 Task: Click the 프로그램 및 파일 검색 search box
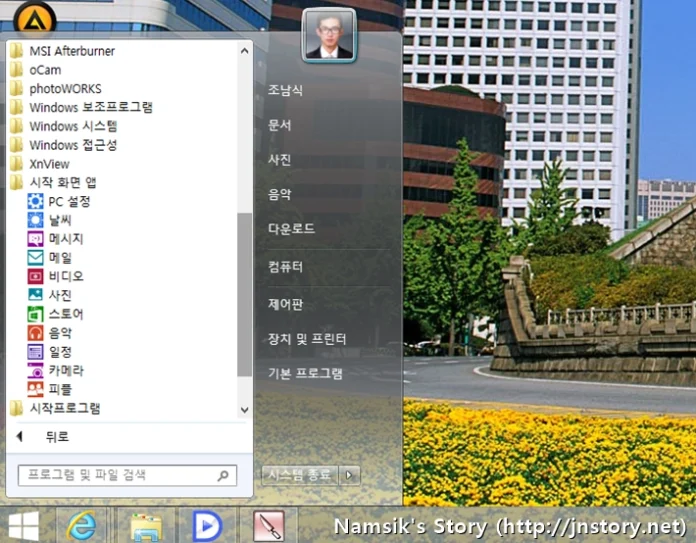tap(115, 475)
